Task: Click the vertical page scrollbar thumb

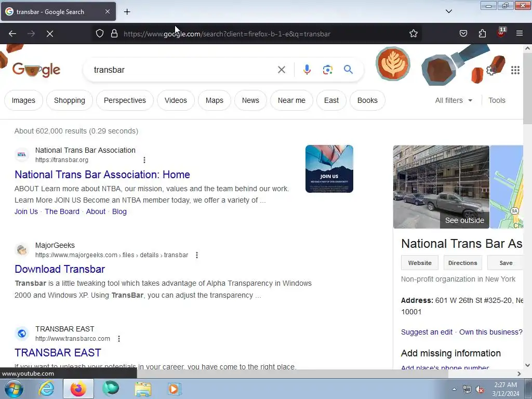Action: tap(527, 89)
